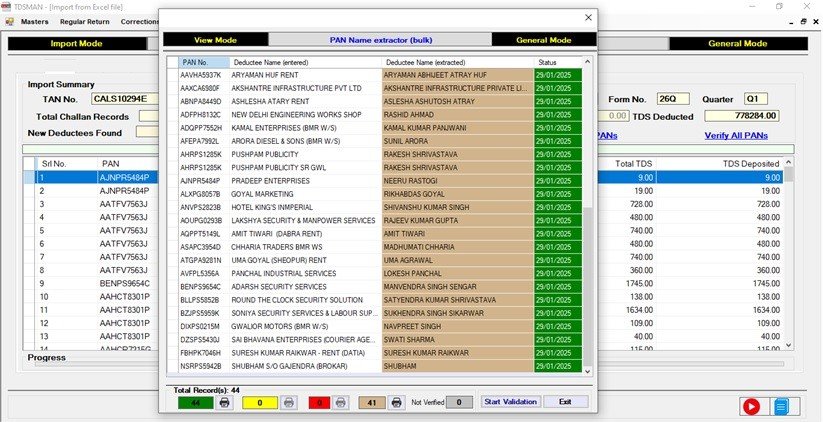The height and width of the screenshot is (422, 823).
Task: Print the yellow count records list
Action: [x=288, y=403]
